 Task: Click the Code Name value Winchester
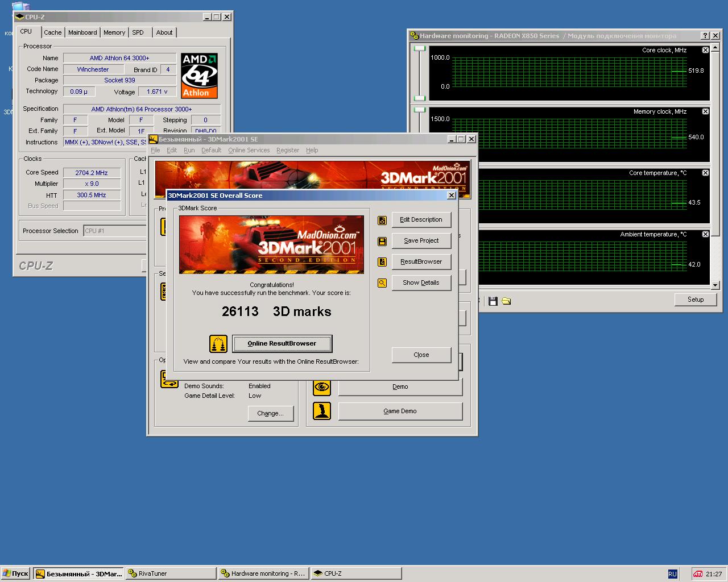point(93,69)
